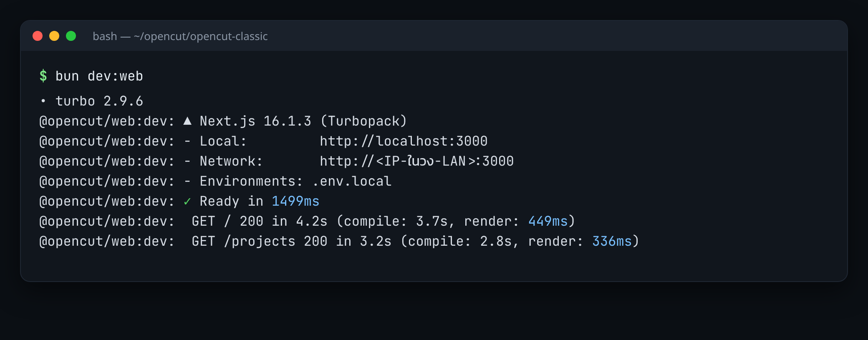The width and height of the screenshot is (868, 340).
Task: Click the .env.local environment file name
Action: click(352, 181)
